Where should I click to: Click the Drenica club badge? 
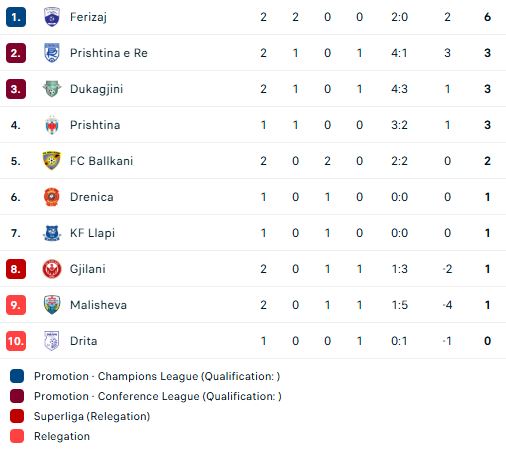52,197
